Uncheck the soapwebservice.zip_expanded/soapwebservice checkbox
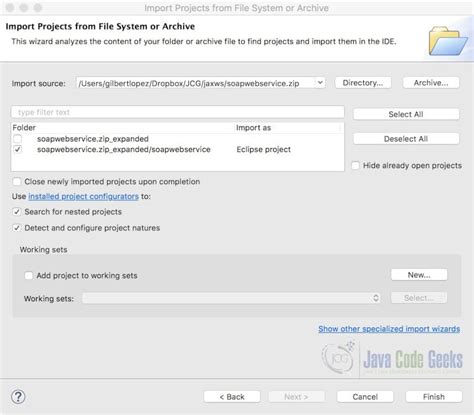 pos(18,149)
